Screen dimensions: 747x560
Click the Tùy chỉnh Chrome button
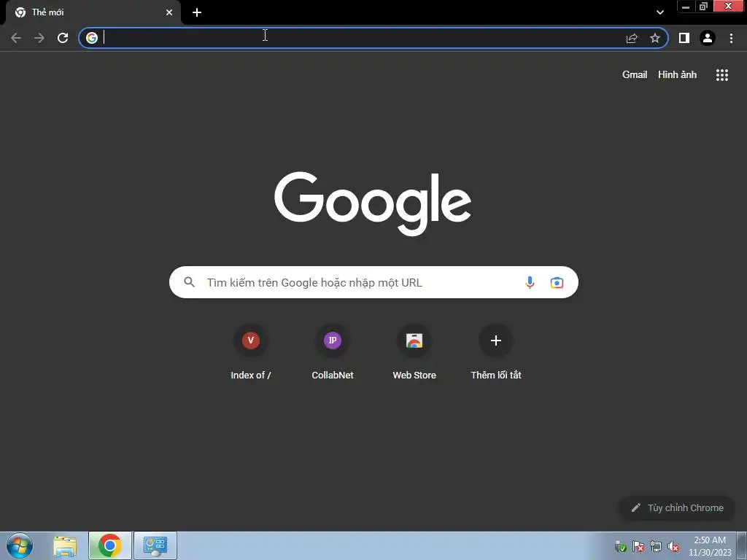click(677, 508)
